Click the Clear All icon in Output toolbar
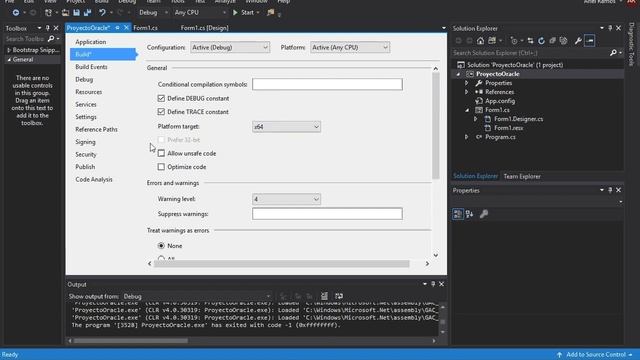The height and width of the screenshot is (360, 640). (x=324, y=296)
